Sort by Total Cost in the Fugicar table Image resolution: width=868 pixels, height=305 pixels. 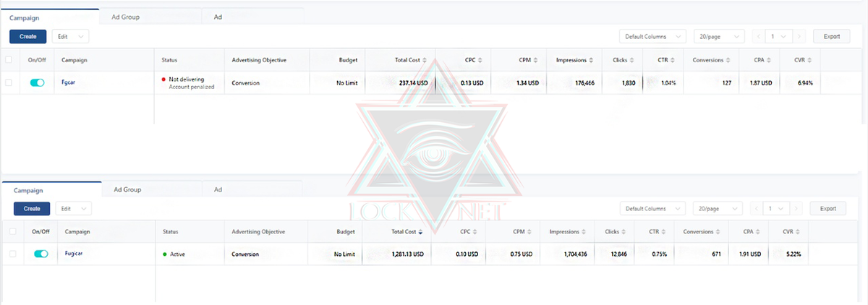tap(421, 232)
